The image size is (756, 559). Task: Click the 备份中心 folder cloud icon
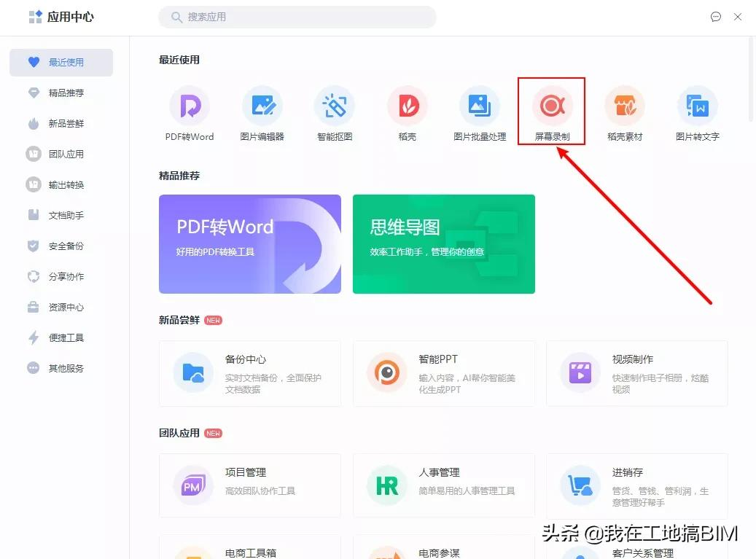click(193, 372)
